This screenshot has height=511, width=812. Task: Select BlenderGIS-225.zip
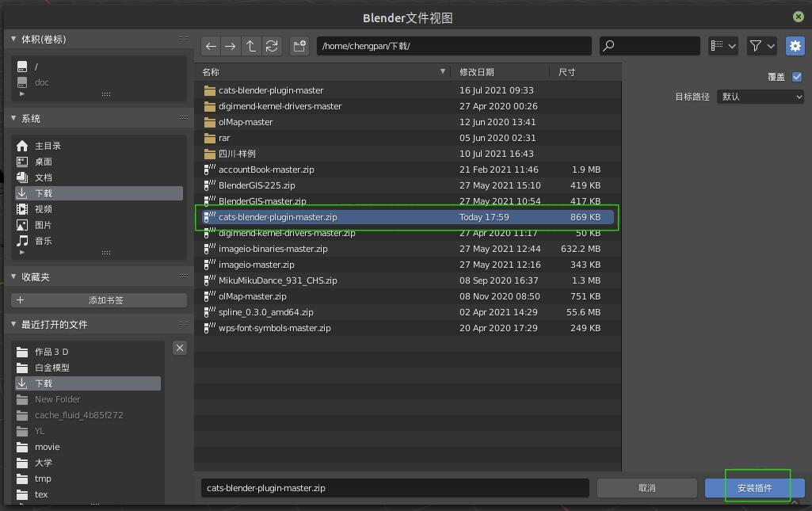408,185
